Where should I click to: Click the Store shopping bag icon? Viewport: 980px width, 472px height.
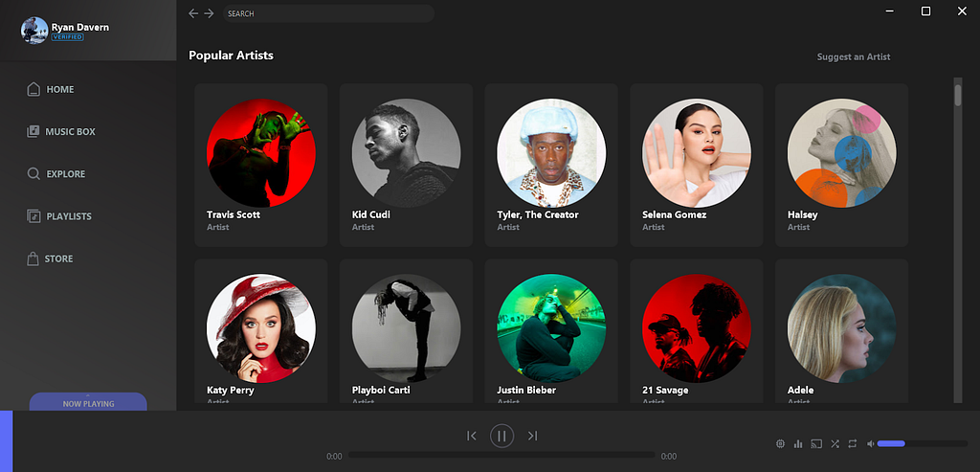tap(33, 258)
